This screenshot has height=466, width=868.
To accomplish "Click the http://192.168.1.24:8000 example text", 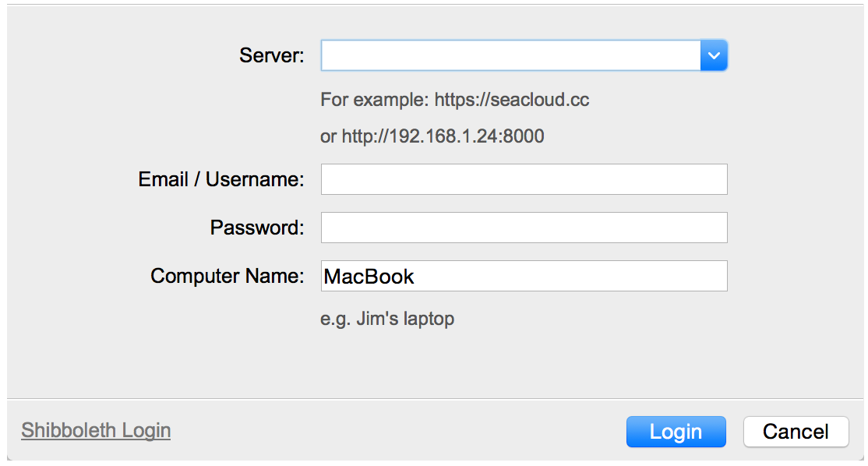I will 443,136.
